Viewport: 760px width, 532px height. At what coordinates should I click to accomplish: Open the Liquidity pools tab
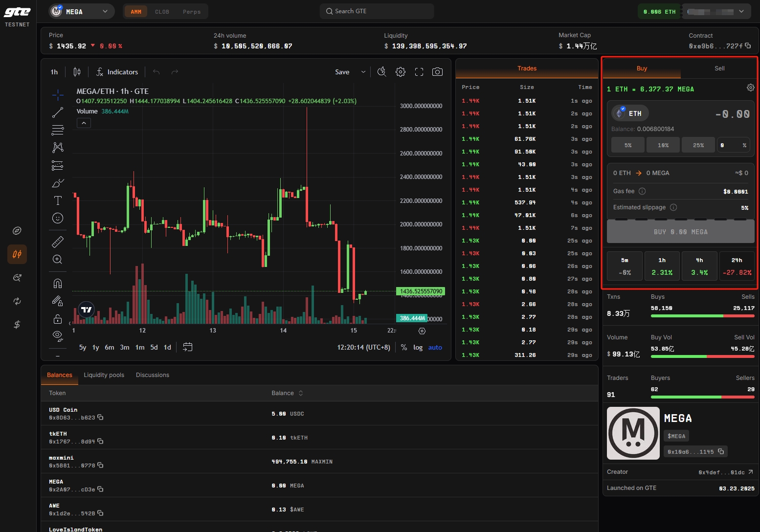point(104,375)
